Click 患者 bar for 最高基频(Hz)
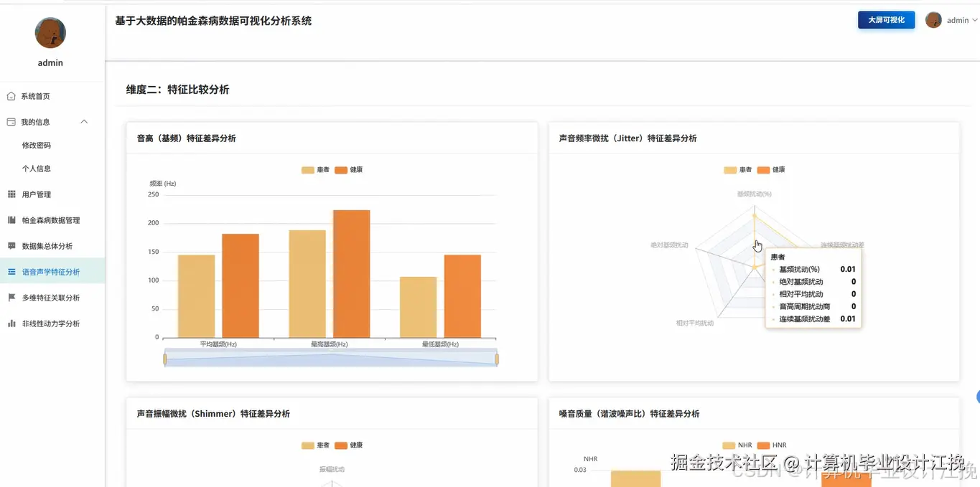This screenshot has width=980, height=487. 307,284
